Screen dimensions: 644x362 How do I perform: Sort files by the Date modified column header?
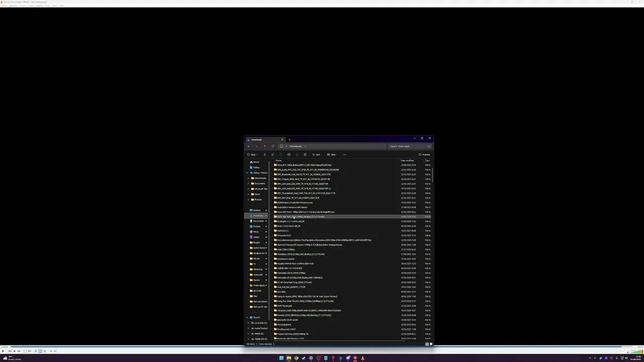(x=408, y=160)
